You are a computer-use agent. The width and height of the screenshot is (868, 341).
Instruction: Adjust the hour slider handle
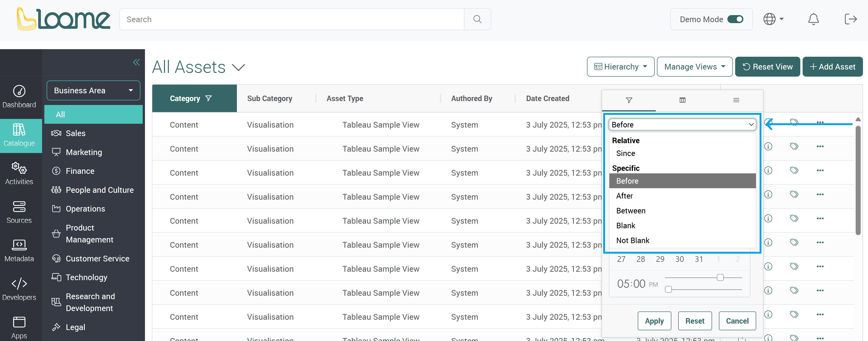[720, 277]
